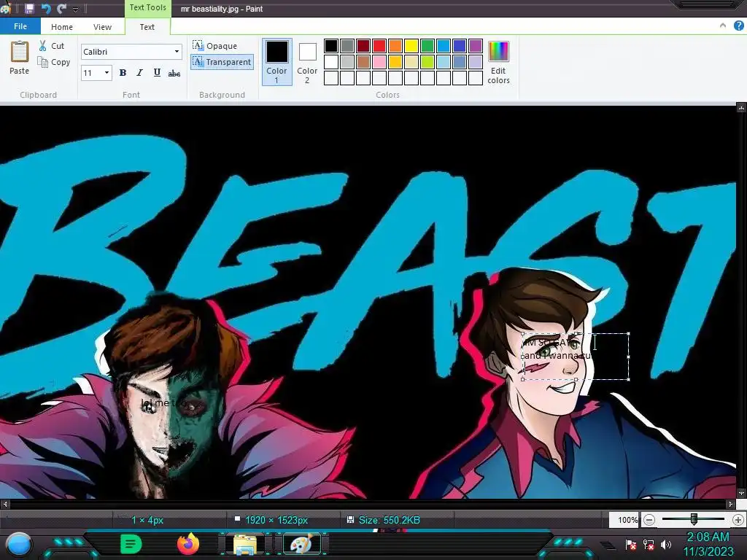Pick the black palette swatch
747x560 pixels.
point(331,46)
